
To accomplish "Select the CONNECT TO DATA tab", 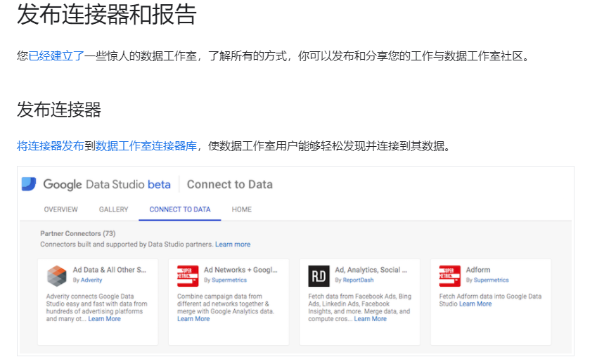I will pyautogui.click(x=179, y=209).
